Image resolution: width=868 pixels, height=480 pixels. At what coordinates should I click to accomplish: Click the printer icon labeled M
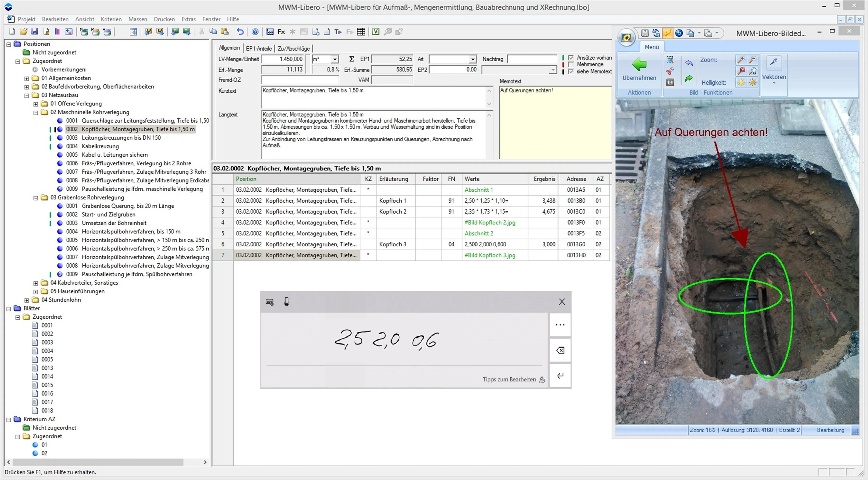[84, 32]
